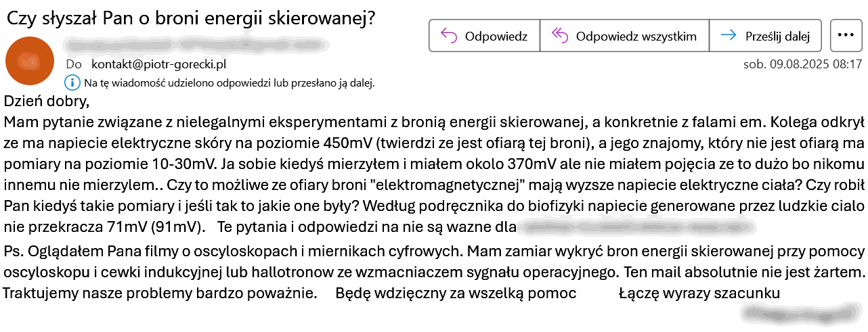This screenshot has height=332, width=868.
Task: Click the 'Na tę wiadomość udzielono odpowiedzi' notice
Action: tap(229, 83)
